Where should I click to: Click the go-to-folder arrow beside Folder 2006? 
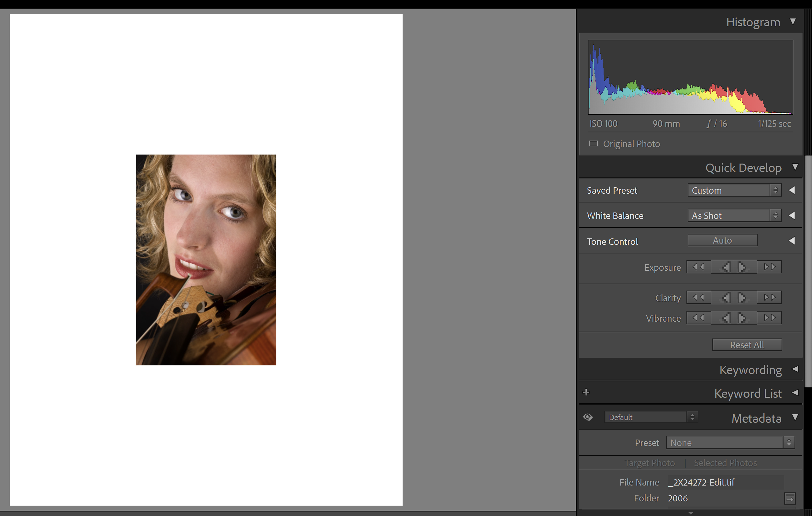point(790,498)
